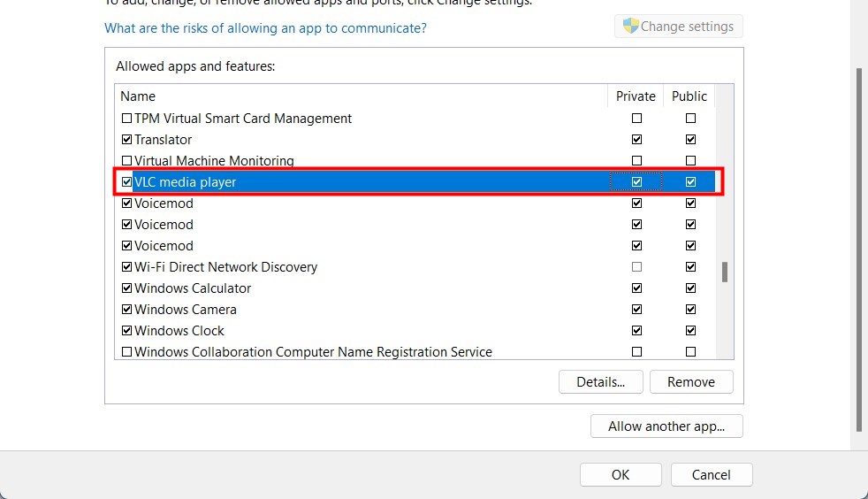The height and width of the screenshot is (499, 868).
Task: Uncheck Windows Calculator name checkbox
Action: 126,288
